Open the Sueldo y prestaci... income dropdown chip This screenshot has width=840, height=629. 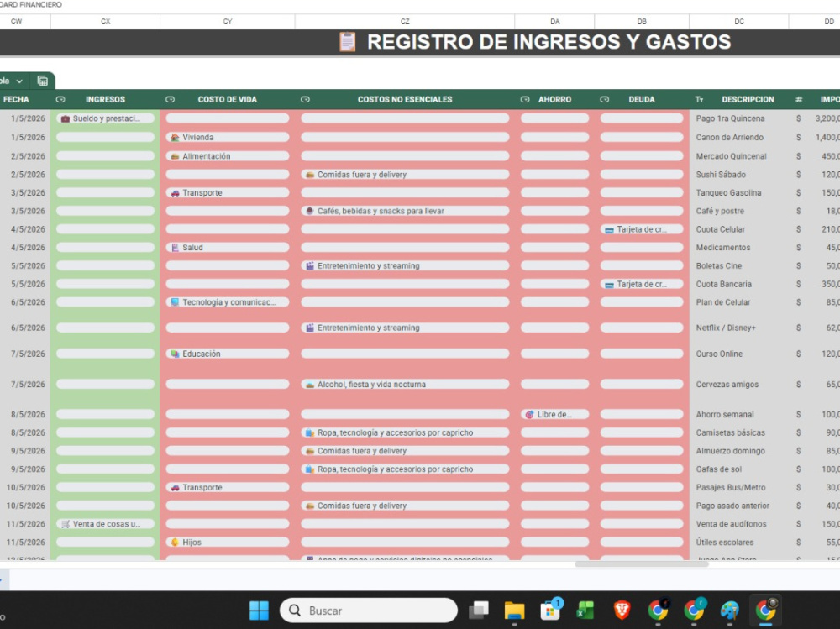point(106,118)
